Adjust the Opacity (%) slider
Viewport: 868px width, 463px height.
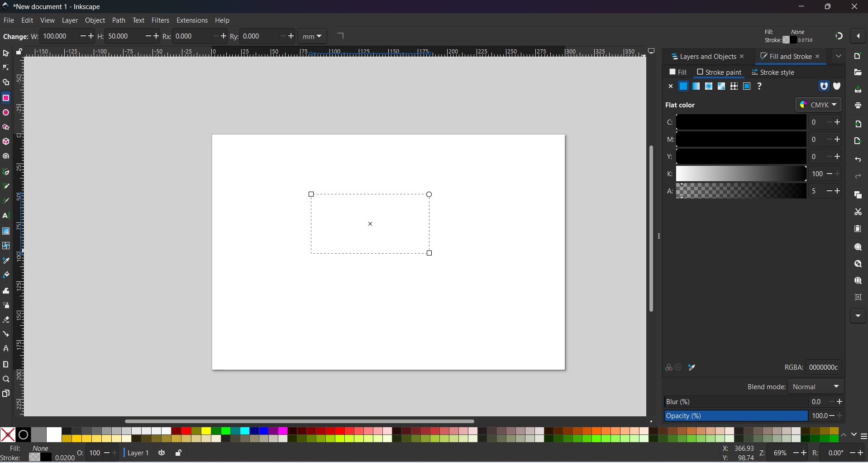tap(736, 416)
